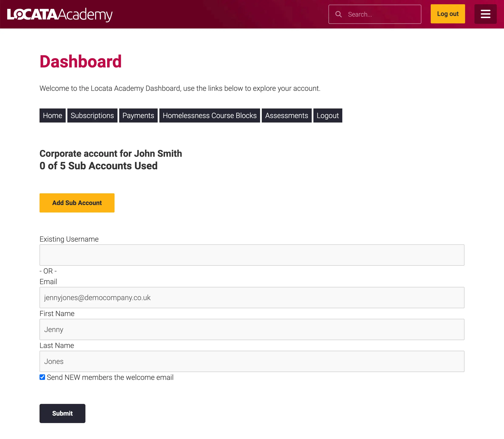Click the Home navigation tab

tap(52, 115)
